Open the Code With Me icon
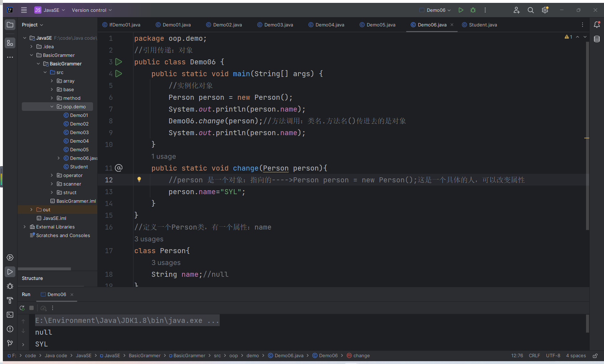604x364 pixels. pos(516,10)
